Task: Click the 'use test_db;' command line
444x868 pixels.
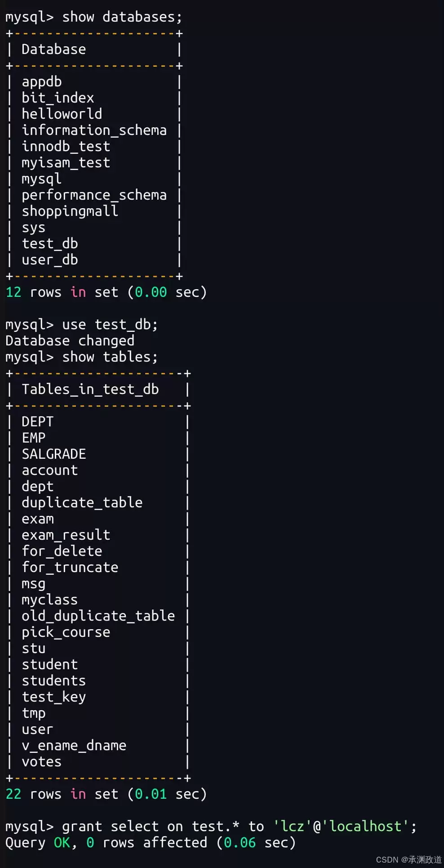Action: [x=82, y=325]
